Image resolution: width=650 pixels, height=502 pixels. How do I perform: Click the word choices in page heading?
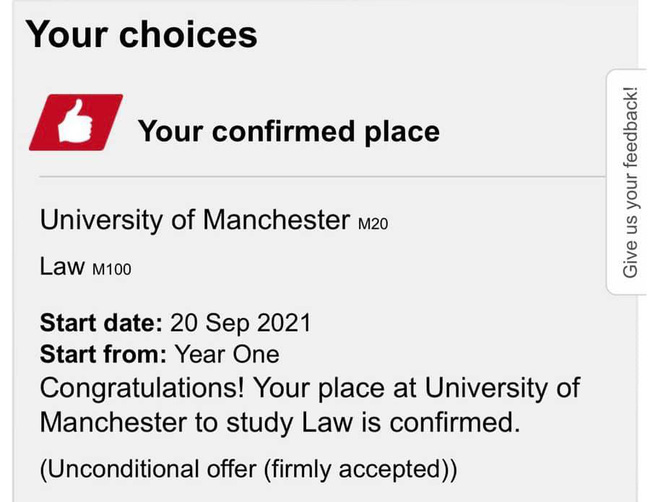click(188, 34)
